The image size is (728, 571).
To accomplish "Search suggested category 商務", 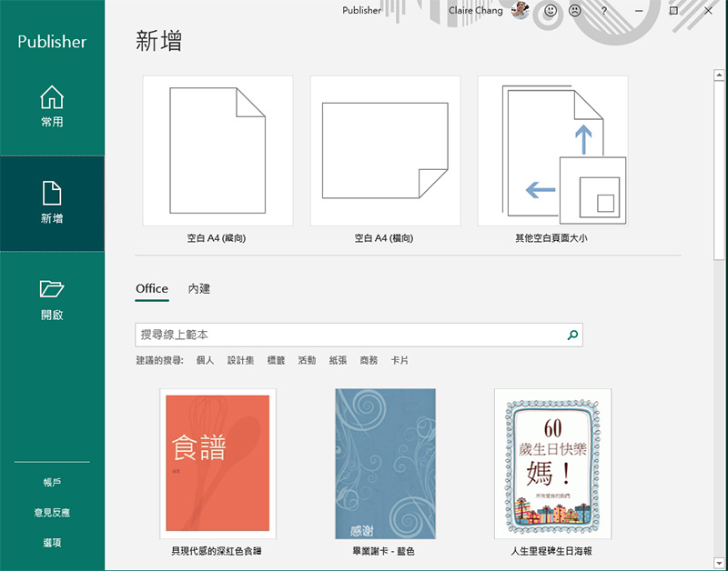I will pos(369,360).
